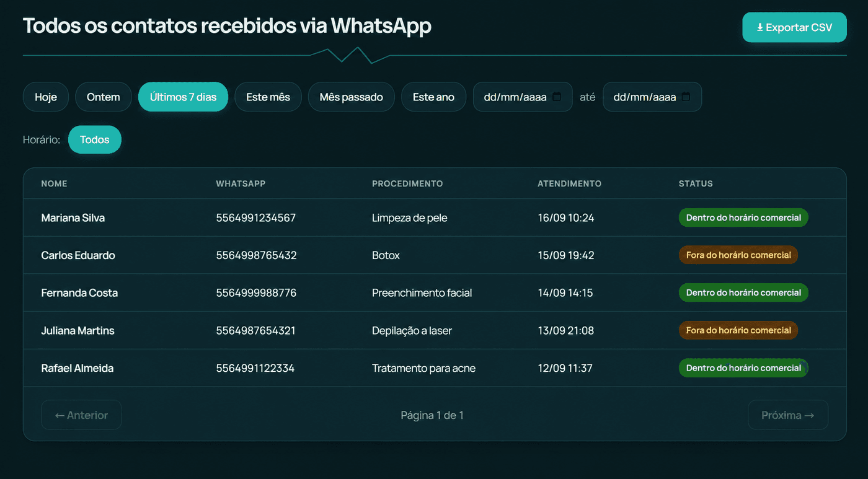
Task: Click the 13/09 21:08 attendance time
Action: (566, 330)
